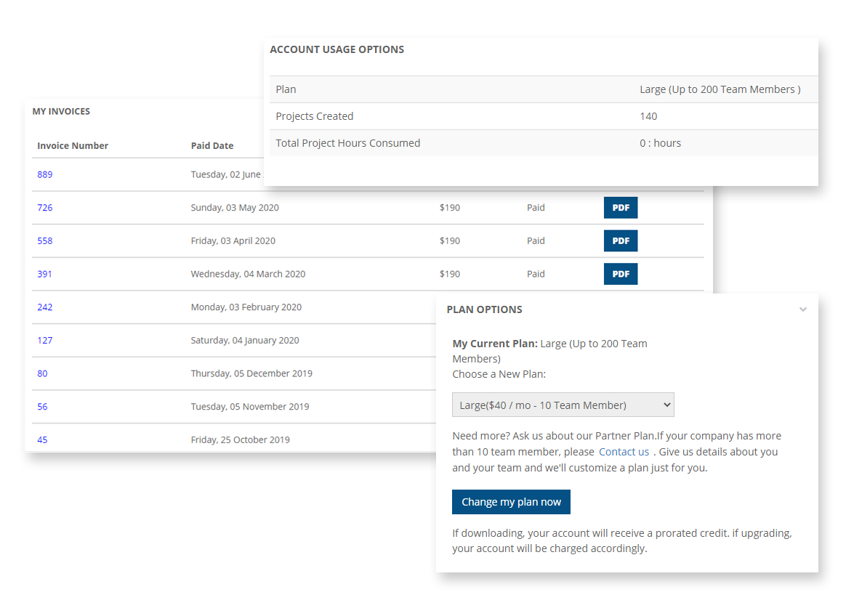The image size is (846, 616).
Task: Download PDF for 04 March 2020 invoice
Action: 621,274
